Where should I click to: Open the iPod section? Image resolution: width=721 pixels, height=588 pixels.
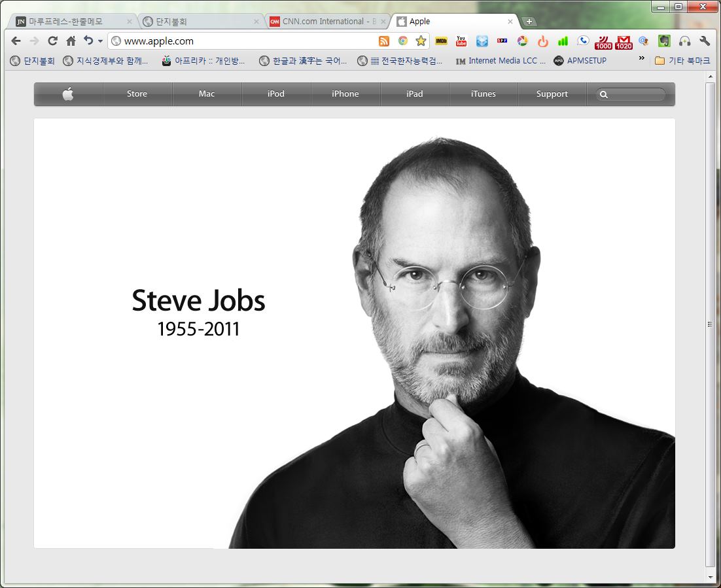276,94
